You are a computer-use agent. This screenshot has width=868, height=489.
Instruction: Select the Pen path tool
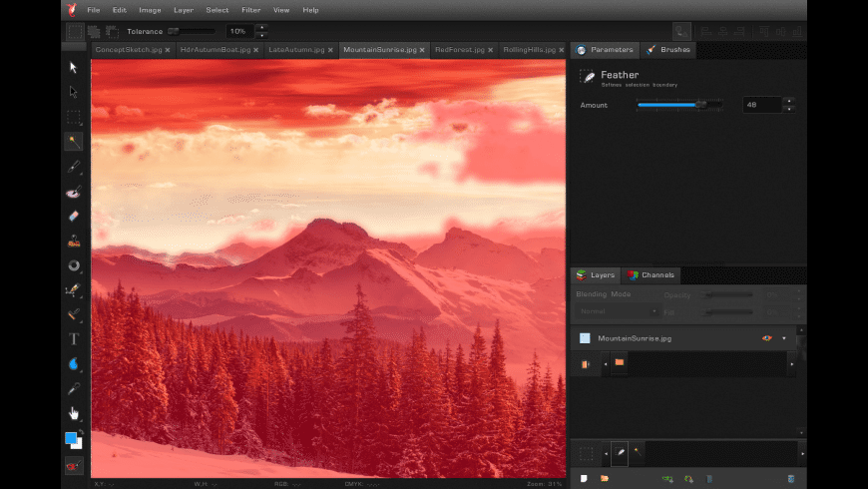(x=73, y=289)
